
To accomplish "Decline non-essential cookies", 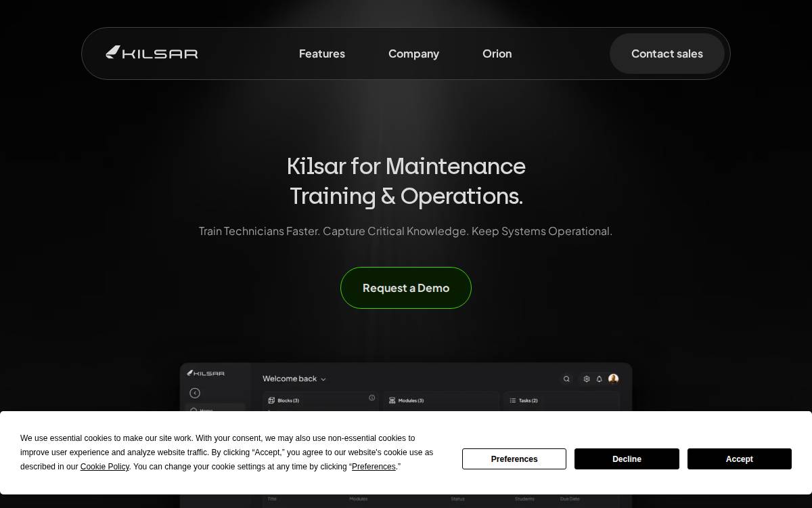I will [x=627, y=459].
